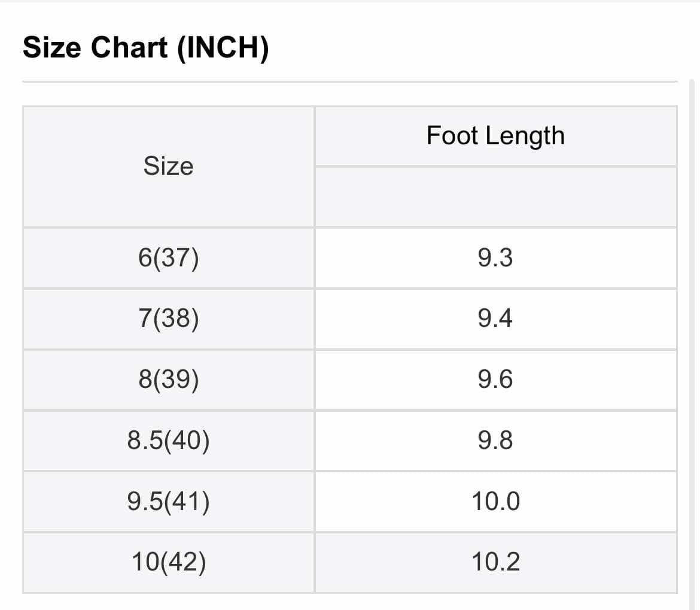700x610 pixels.
Task: Click the empty subheader cell under Foot Length
Action: [x=495, y=196]
